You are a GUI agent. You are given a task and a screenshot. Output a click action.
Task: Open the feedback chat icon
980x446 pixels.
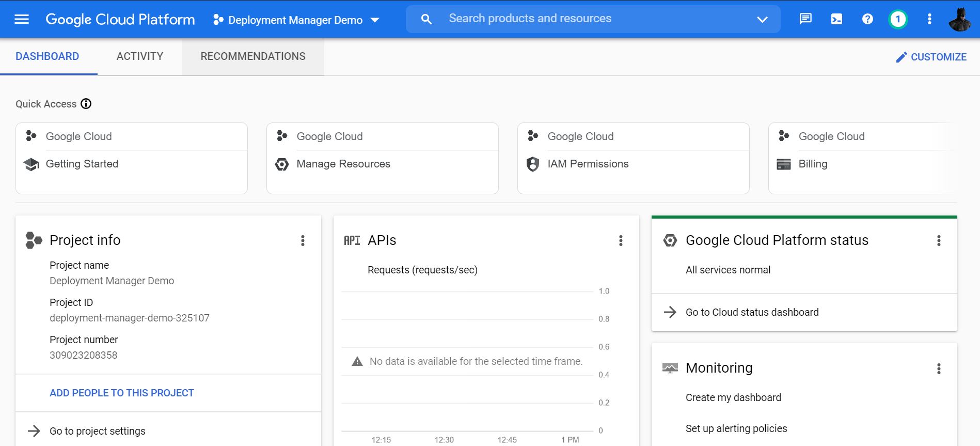tap(805, 19)
